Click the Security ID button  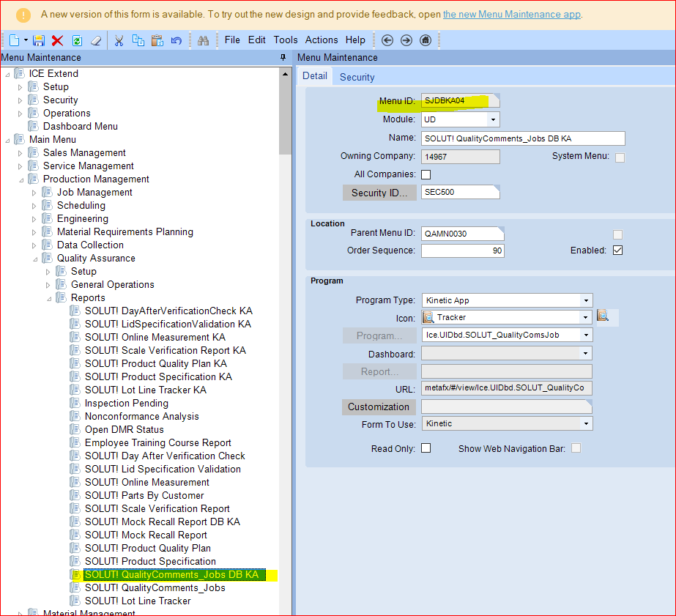click(x=379, y=192)
